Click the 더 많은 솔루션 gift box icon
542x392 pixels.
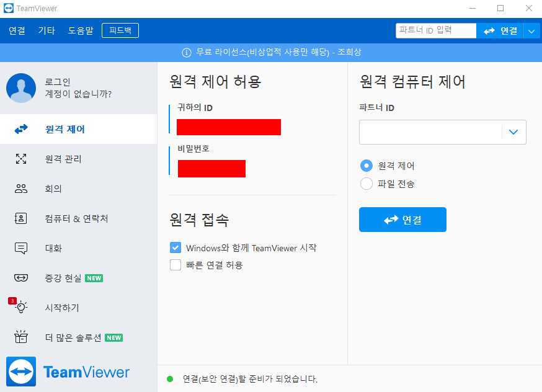(21, 337)
